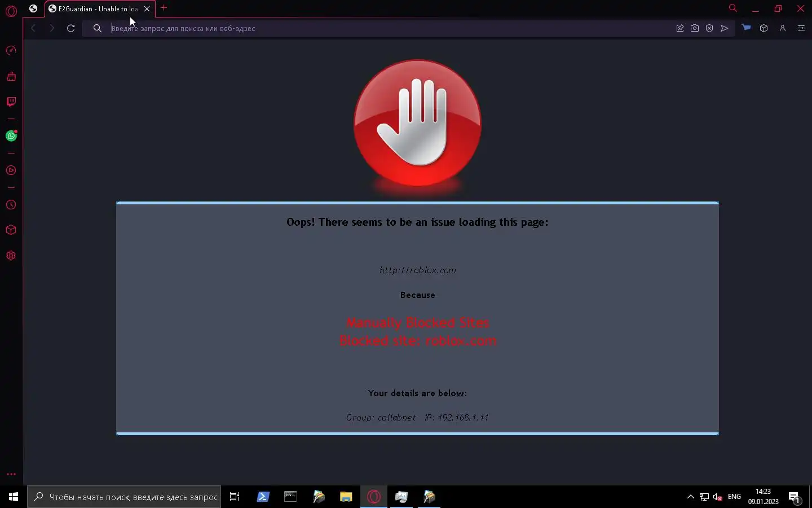Open the muted volume tray icon
The image size is (812, 508).
718,497
